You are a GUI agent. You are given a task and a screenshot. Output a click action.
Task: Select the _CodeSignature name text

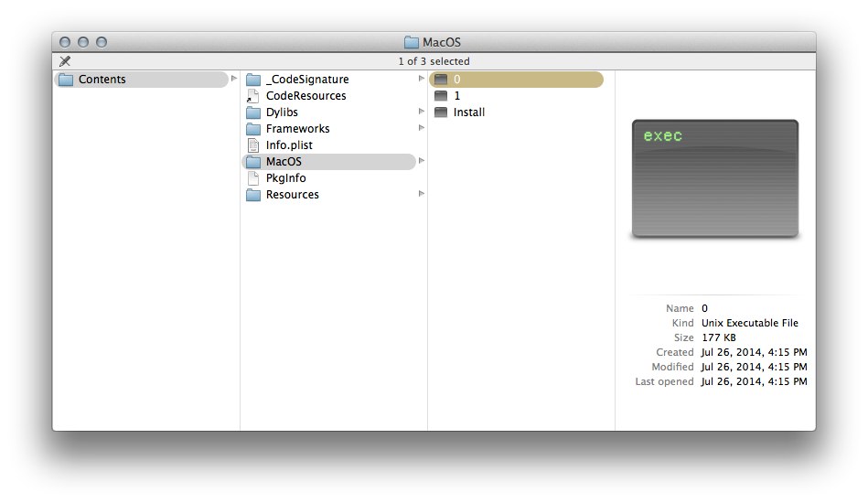pos(307,80)
